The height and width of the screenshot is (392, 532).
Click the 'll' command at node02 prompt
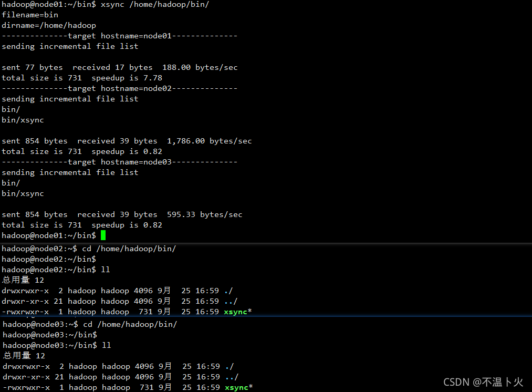[x=106, y=270]
